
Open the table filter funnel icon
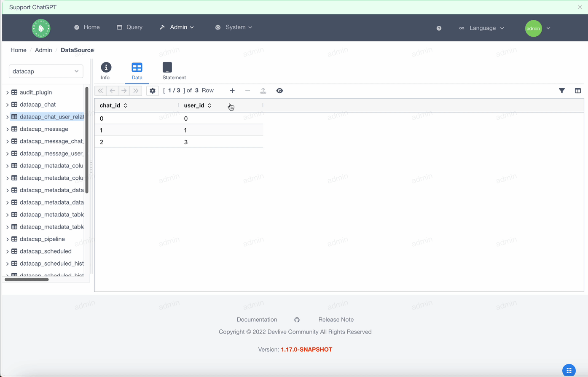coord(562,91)
